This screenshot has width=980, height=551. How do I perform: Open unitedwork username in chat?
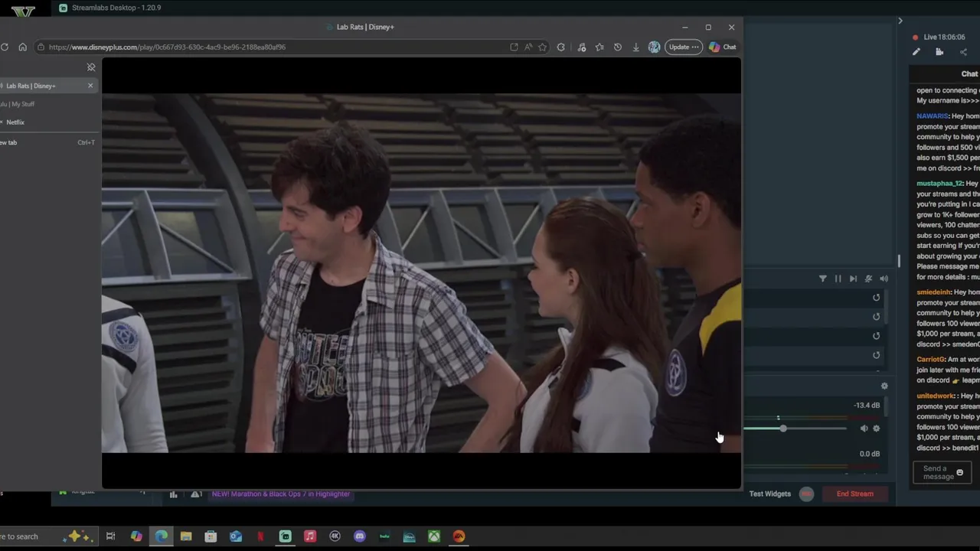(x=936, y=396)
